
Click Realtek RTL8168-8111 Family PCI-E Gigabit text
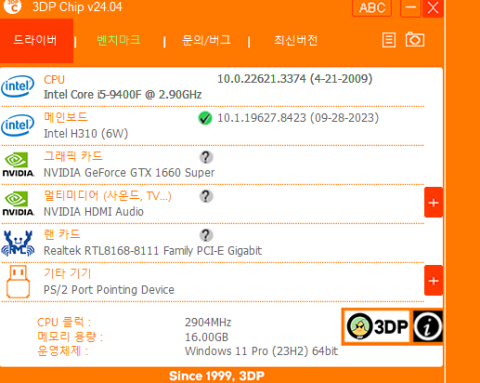click(x=153, y=251)
